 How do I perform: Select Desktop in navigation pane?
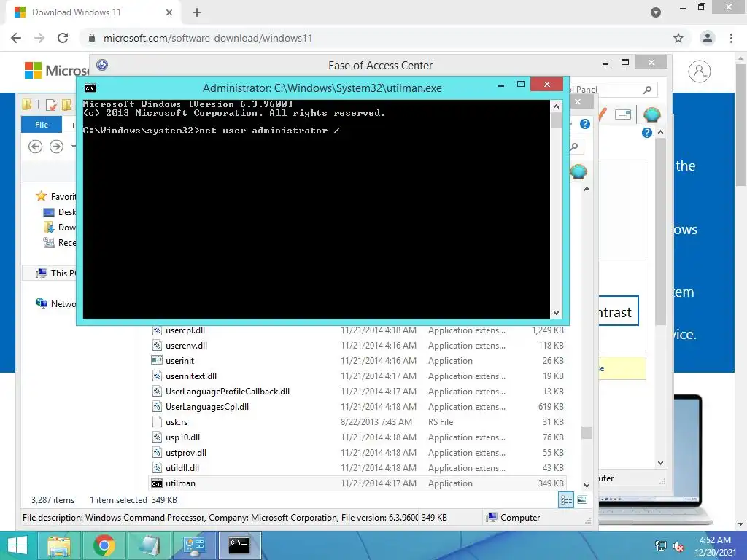[60, 212]
